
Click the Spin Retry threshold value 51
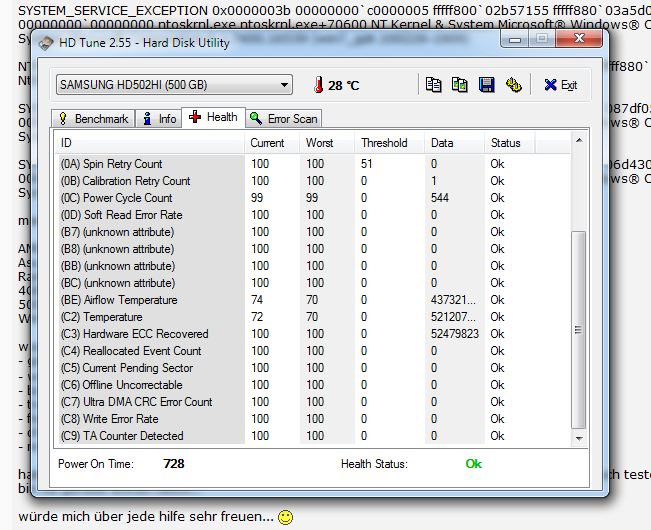click(367, 164)
